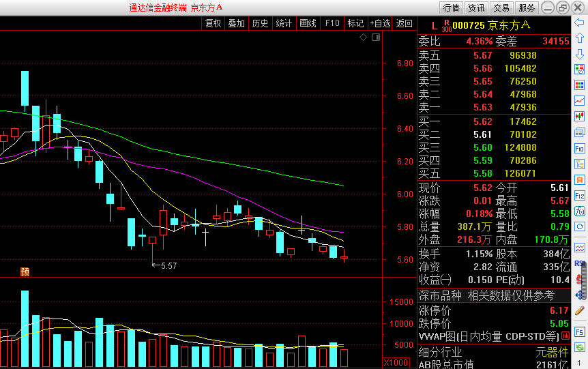Screen dimensions: 588x369
Task: Click the +自选 add to watchlist button
Action: point(380,23)
